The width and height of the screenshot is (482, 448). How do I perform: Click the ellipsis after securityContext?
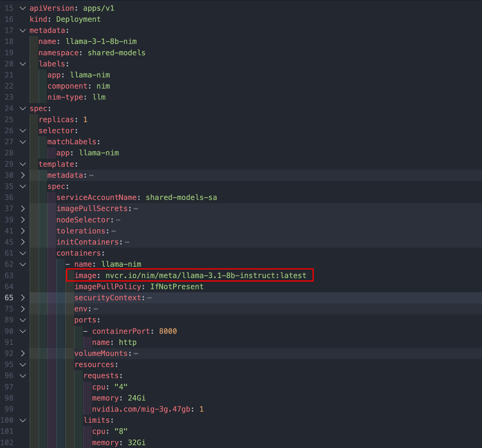[x=150, y=298]
